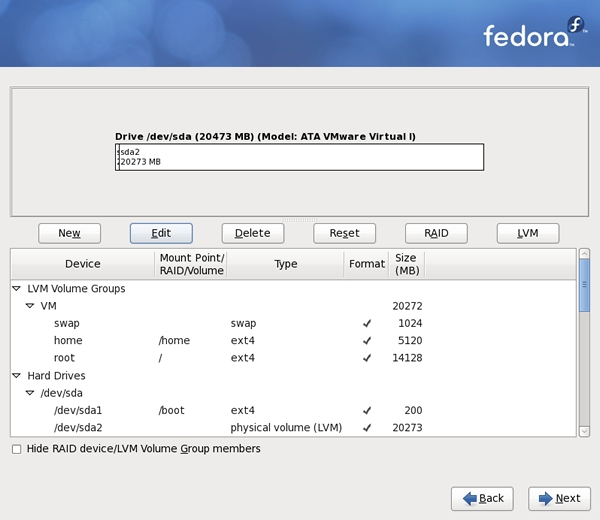Sort by the Device column header
The width and height of the screenshot is (600, 520).
(x=83, y=264)
